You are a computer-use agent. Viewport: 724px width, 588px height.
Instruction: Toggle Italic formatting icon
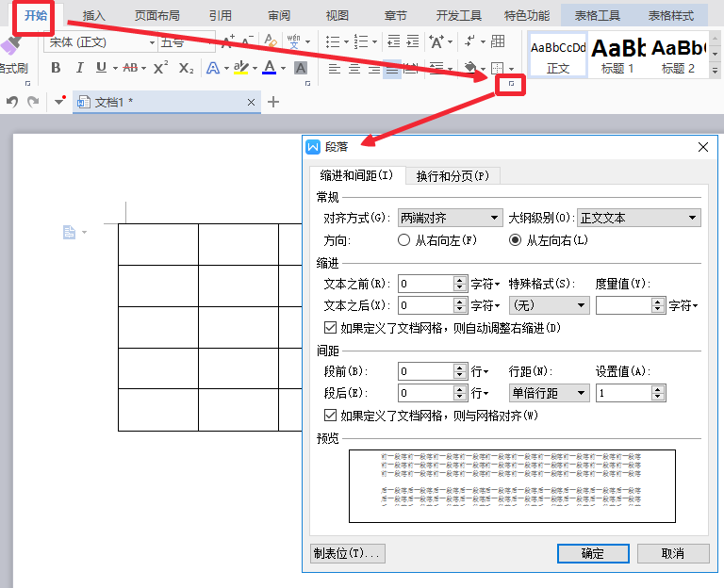point(79,68)
